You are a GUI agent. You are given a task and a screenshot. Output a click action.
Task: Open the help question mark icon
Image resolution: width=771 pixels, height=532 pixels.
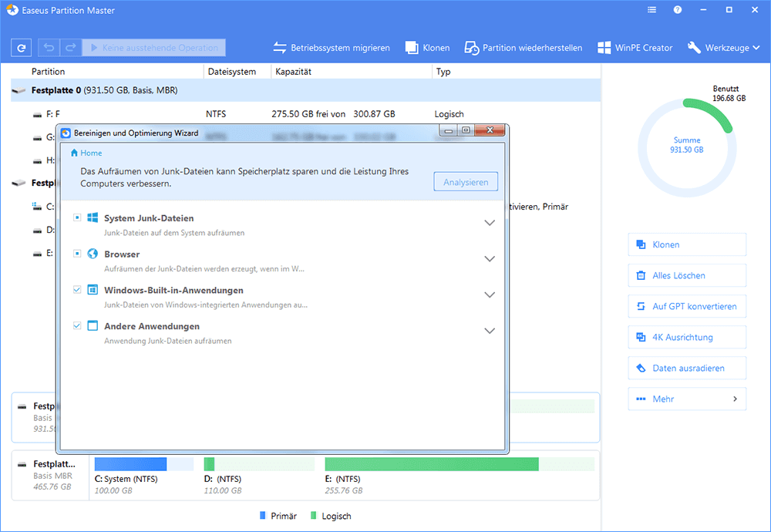[x=678, y=10]
